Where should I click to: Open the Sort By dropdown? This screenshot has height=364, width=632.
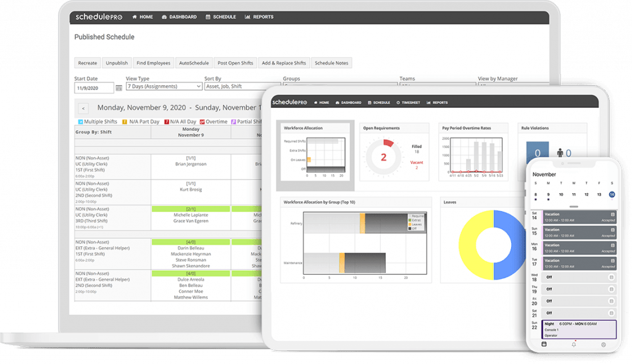[242, 86]
